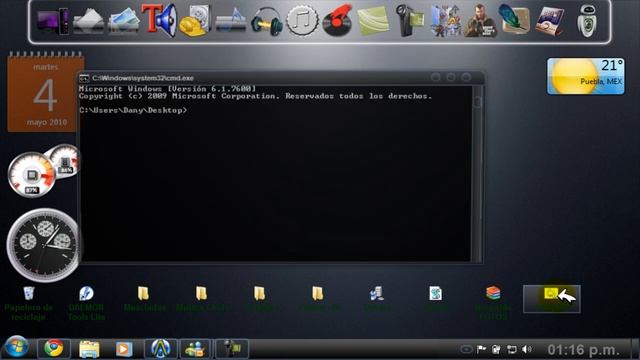Click the cmd window vertical scrollbar
The width and height of the screenshot is (640, 360).
coord(477,173)
